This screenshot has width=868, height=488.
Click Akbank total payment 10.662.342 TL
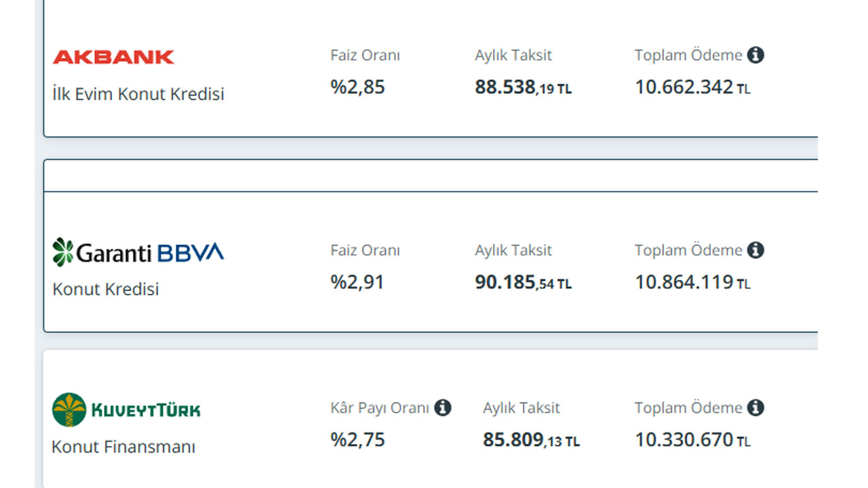[692, 87]
